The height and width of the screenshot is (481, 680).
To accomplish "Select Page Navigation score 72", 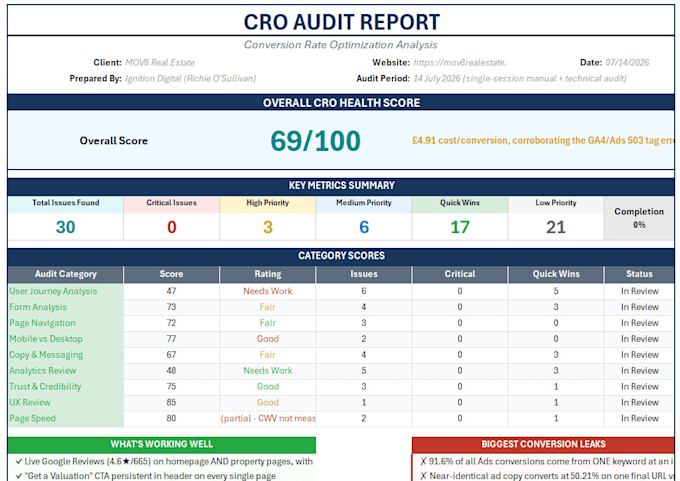I will point(171,323).
